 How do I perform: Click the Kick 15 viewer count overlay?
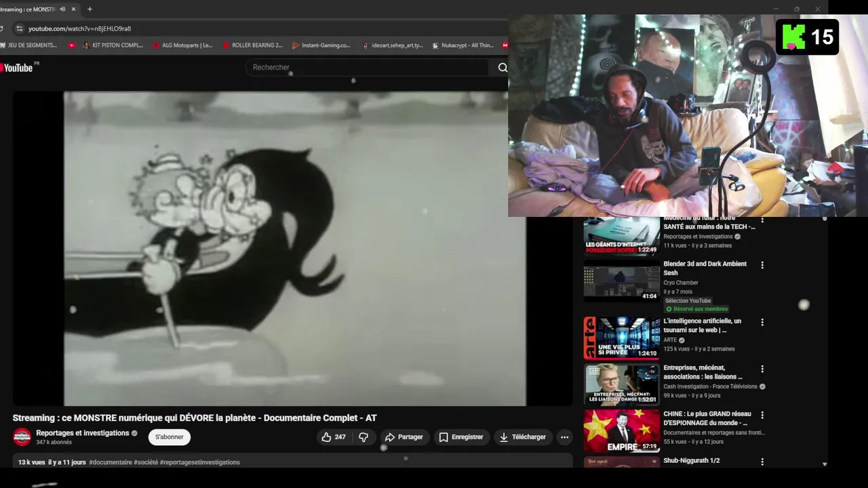click(x=808, y=37)
